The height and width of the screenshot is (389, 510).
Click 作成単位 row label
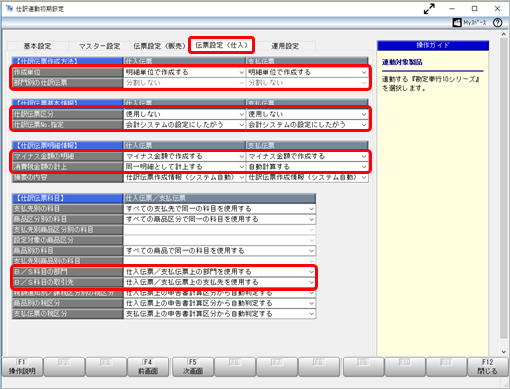point(67,72)
